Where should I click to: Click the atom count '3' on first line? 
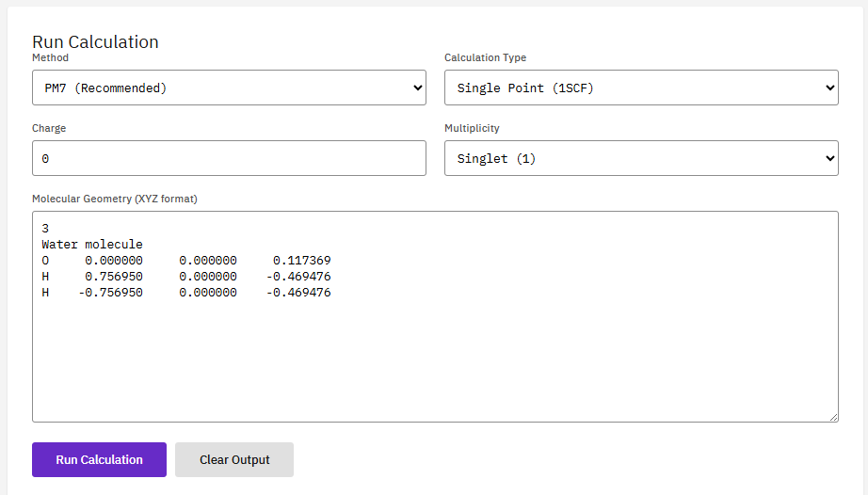[45, 229]
